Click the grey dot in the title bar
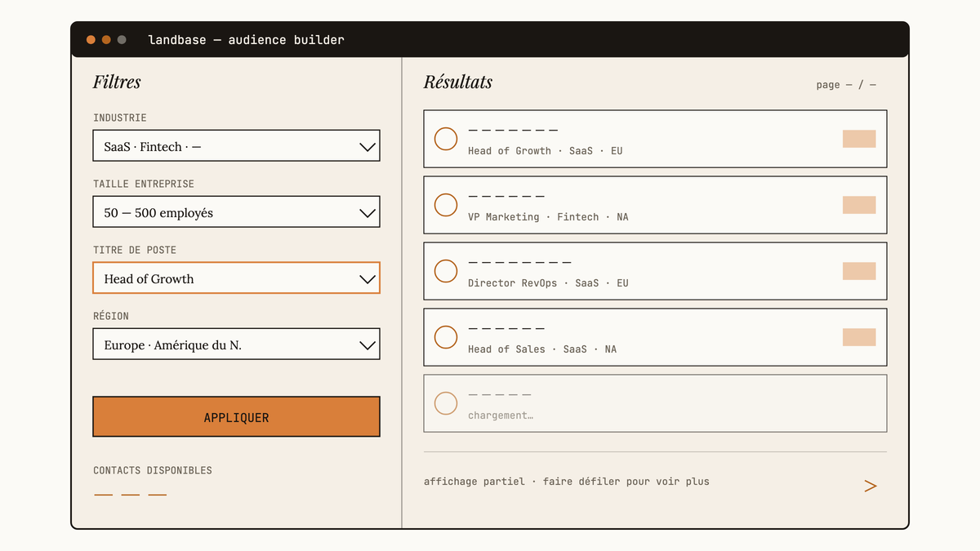 coord(122,40)
